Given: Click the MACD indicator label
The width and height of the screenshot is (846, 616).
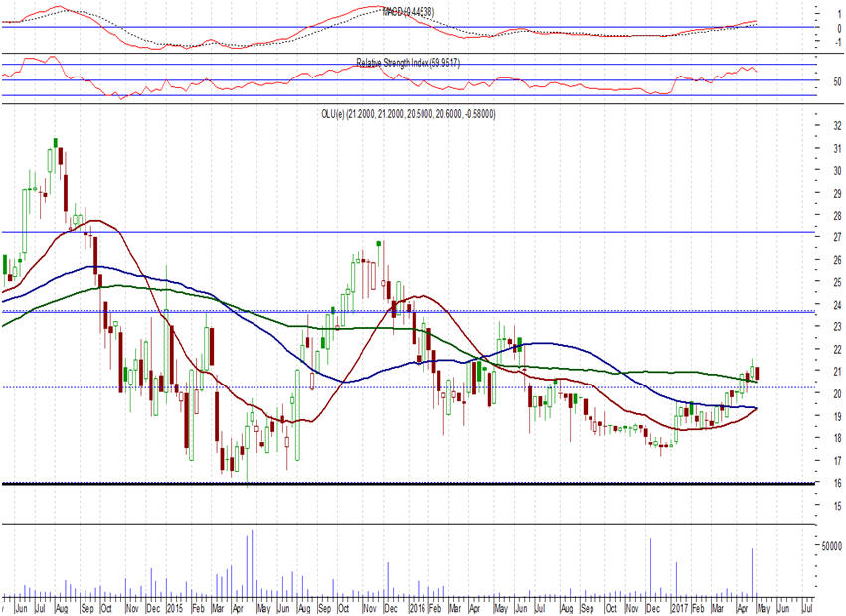Looking at the screenshot, I should point(408,11).
